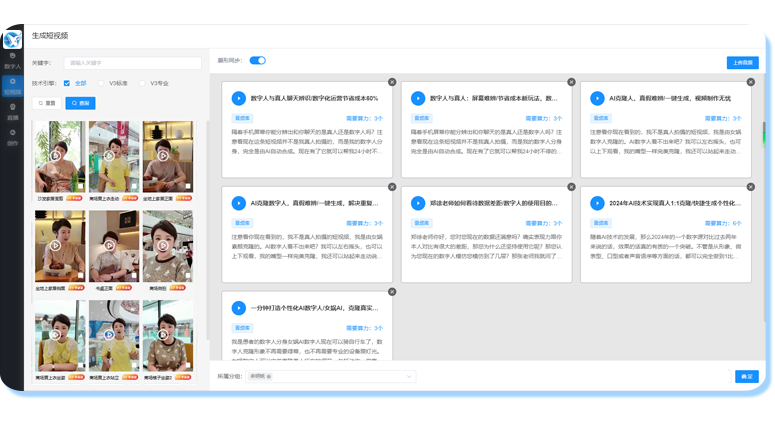Check the V3标准 engine option
The height and width of the screenshot is (425, 775).
pyautogui.click(x=102, y=83)
